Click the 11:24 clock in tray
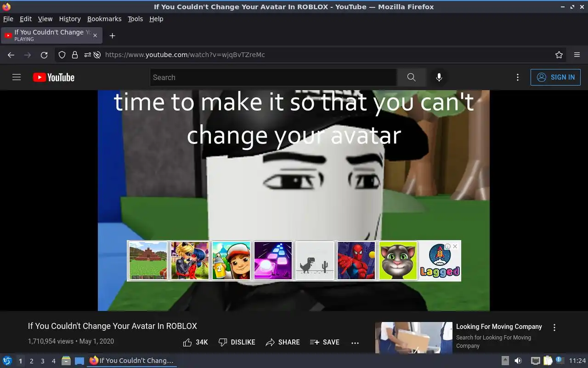 click(x=577, y=361)
